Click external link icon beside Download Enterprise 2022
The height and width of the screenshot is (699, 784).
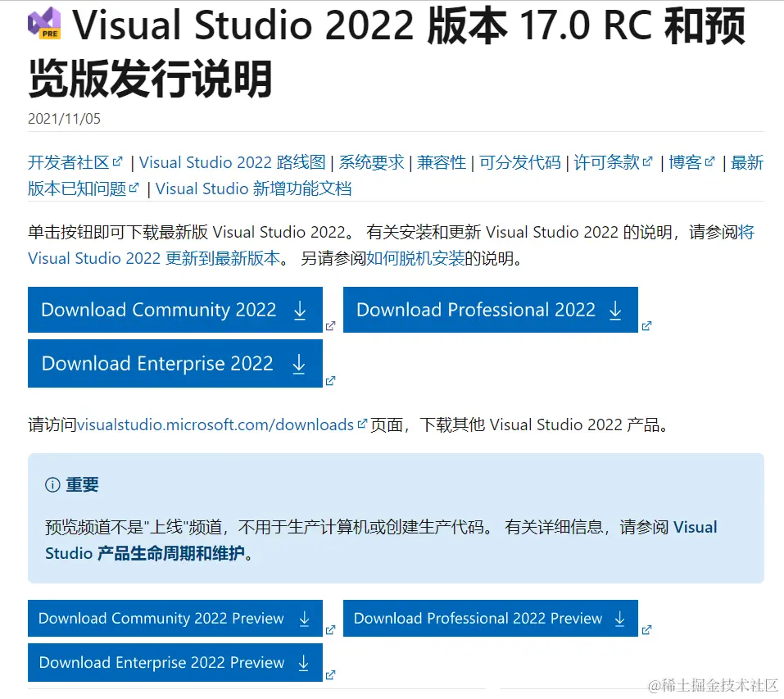click(x=330, y=381)
